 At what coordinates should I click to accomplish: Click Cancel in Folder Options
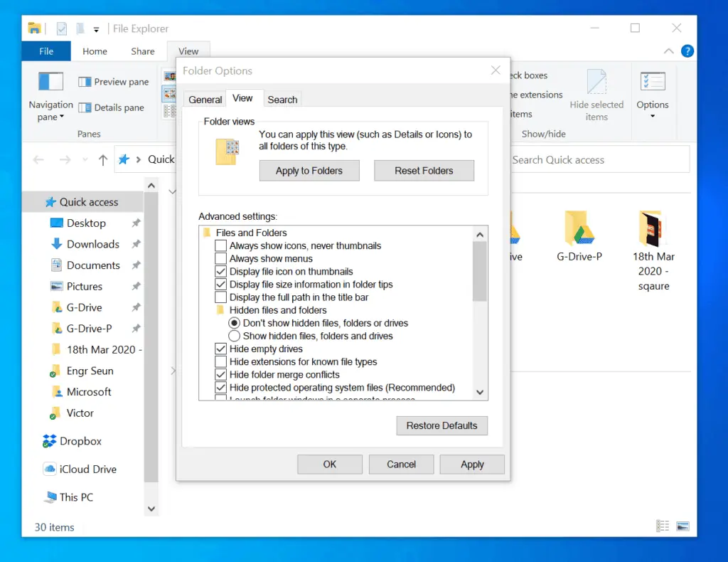(x=401, y=465)
